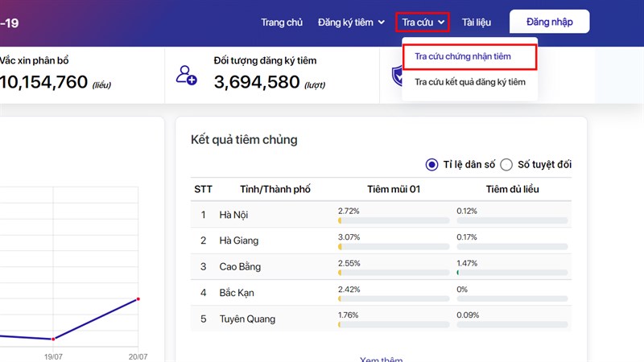Expand the Đăng ký tiêm chevron arrow

[381, 23]
